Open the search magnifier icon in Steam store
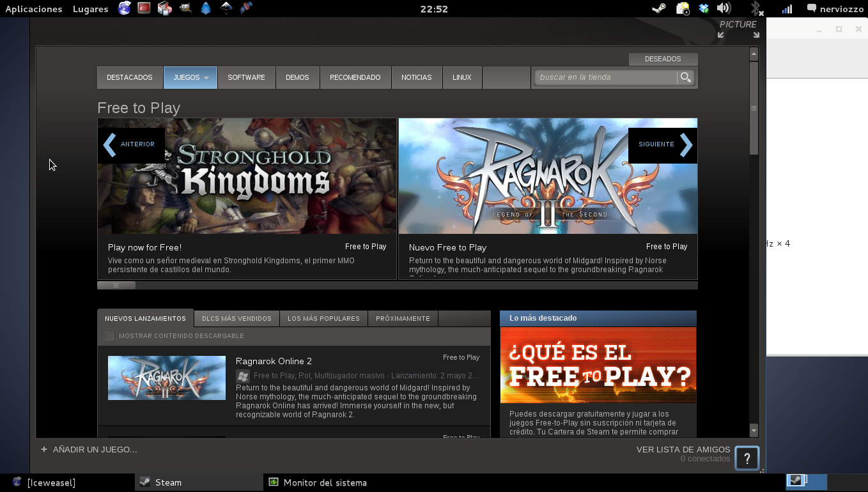The height and width of the screenshot is (492, 868). point(685,77)
